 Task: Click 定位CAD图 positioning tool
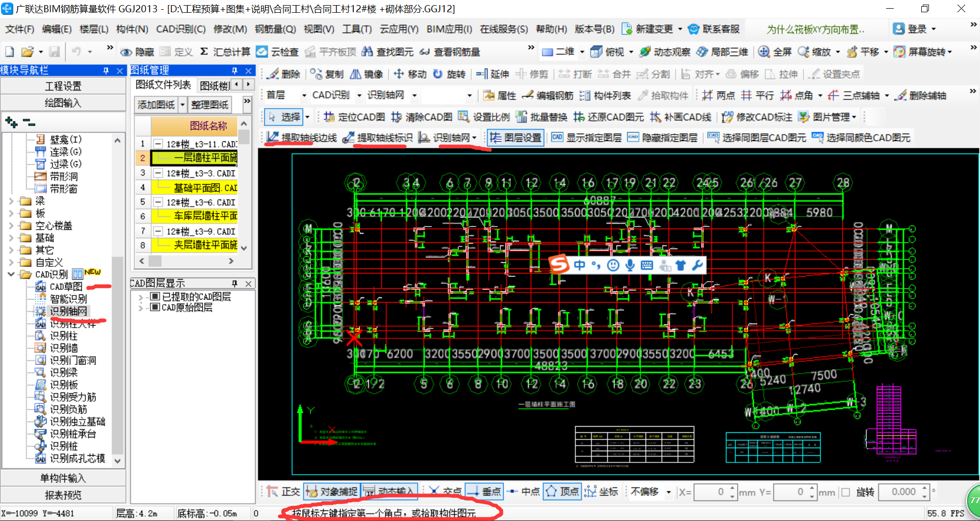[x=354, y=117]
